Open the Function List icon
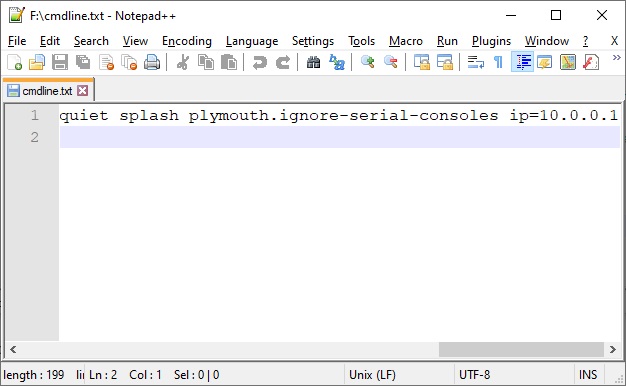 click(x=591, y=62)
